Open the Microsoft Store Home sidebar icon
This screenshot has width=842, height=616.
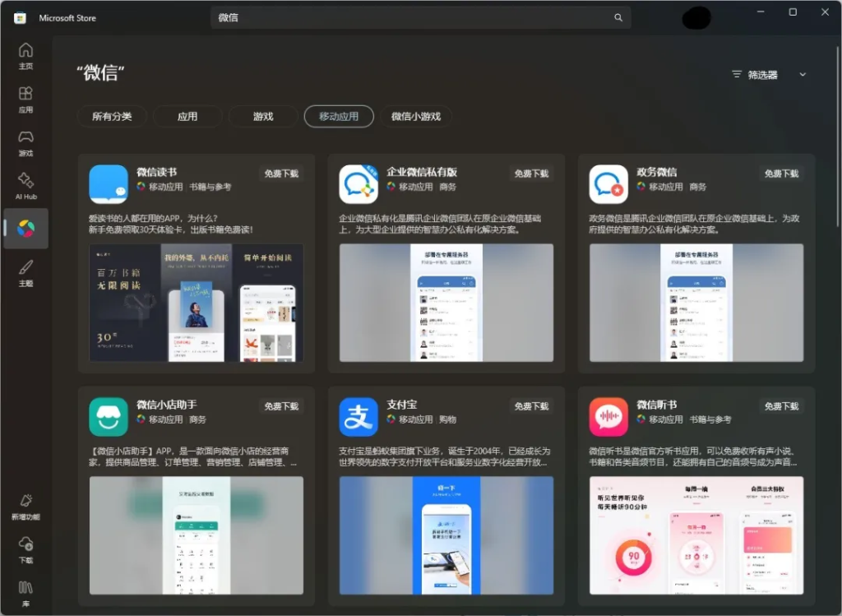pos(25,53)
